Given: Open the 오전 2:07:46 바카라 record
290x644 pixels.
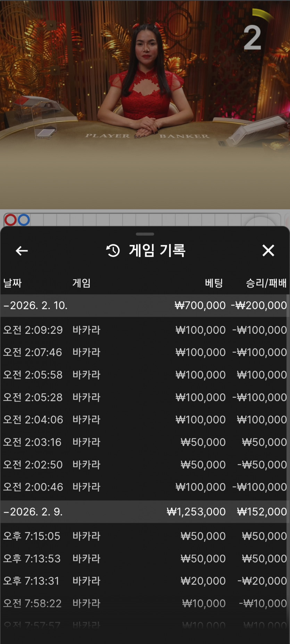Looking at the screenshot, I should [145, 352].
